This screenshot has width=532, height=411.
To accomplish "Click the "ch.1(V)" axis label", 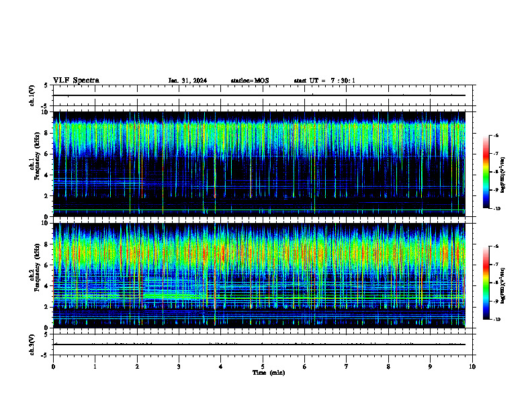I will (32, 95).
